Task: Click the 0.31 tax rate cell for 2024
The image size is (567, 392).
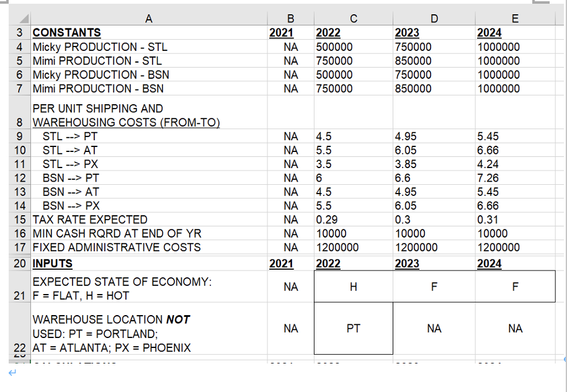Action: (x=514, y=220)
